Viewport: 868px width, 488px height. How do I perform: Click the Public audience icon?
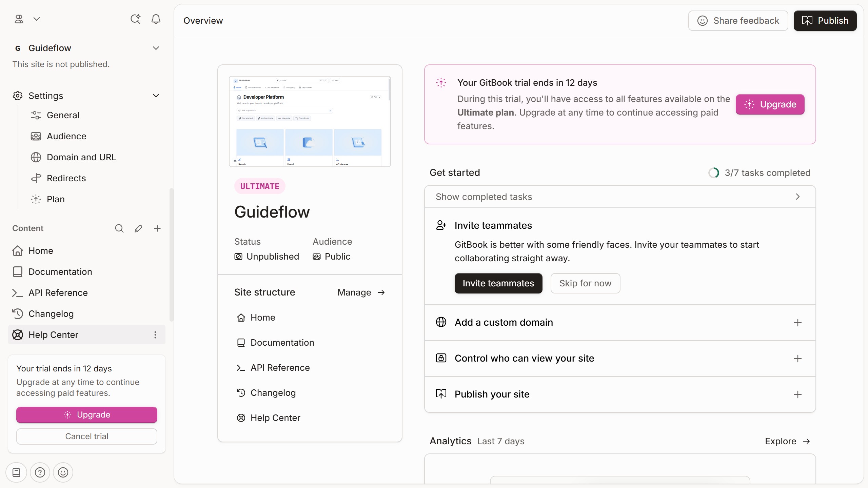tap(317, 257)
